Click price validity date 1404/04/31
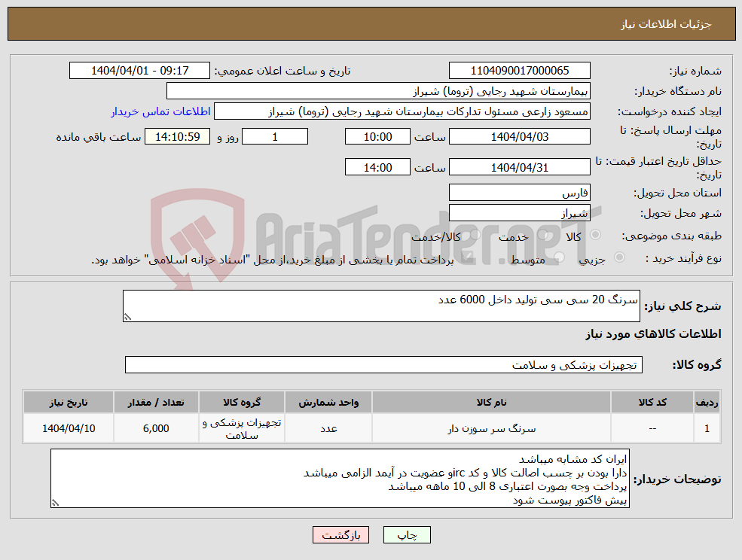Viewport: 742px width, 560px height. [x=520, y=167]
